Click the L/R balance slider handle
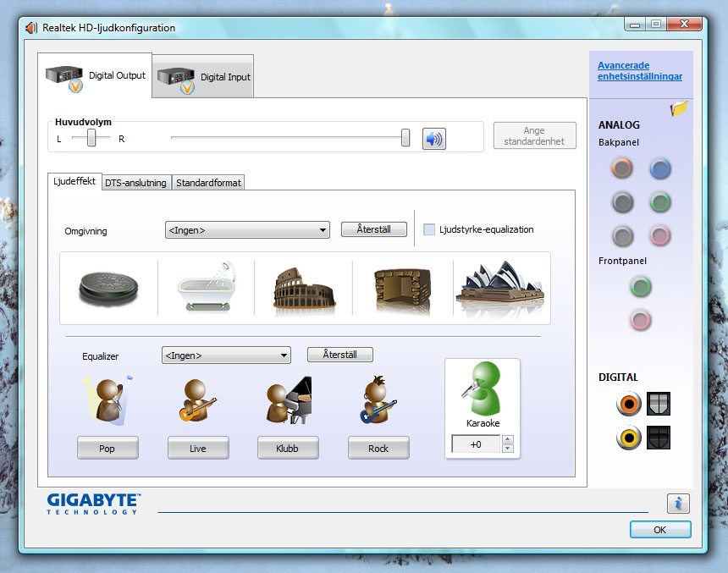Screen dimensions: 728x573 pos(91,138)
